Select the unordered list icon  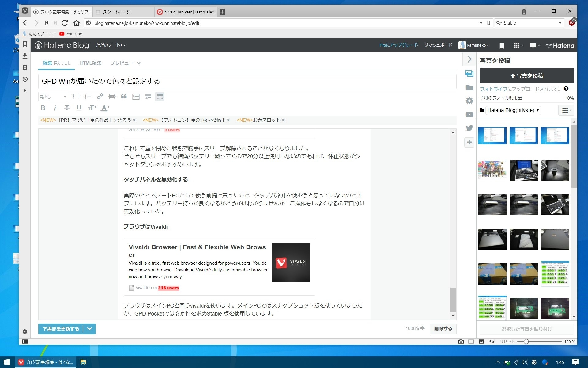[76, 96]
